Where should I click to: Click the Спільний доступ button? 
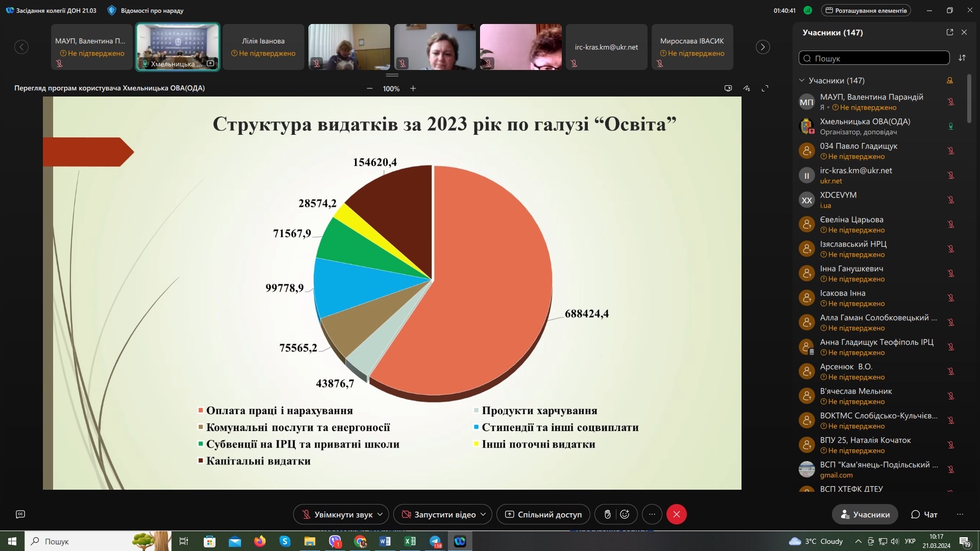click(543, 514)
